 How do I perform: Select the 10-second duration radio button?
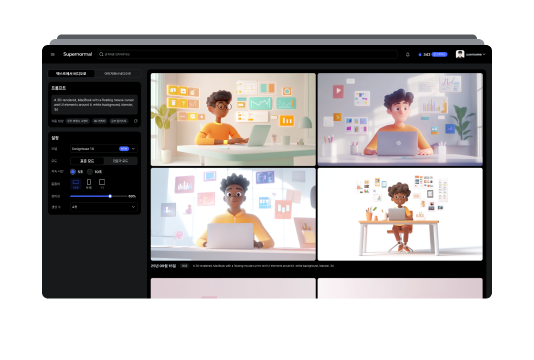click(90, 172)
